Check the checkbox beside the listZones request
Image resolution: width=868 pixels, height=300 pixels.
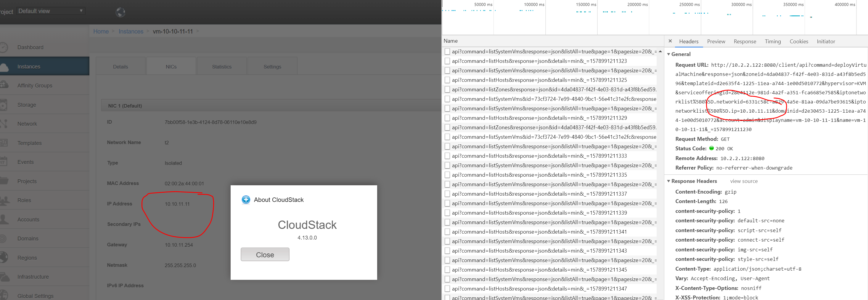(447, 90)
